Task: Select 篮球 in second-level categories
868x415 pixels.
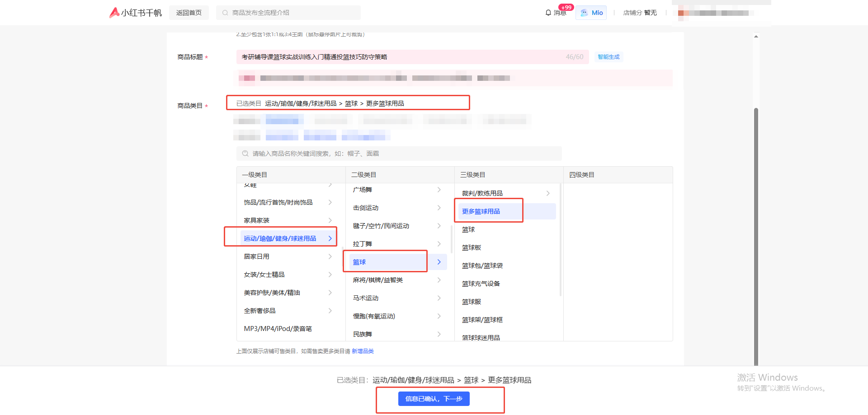Action: click(359, 262)
